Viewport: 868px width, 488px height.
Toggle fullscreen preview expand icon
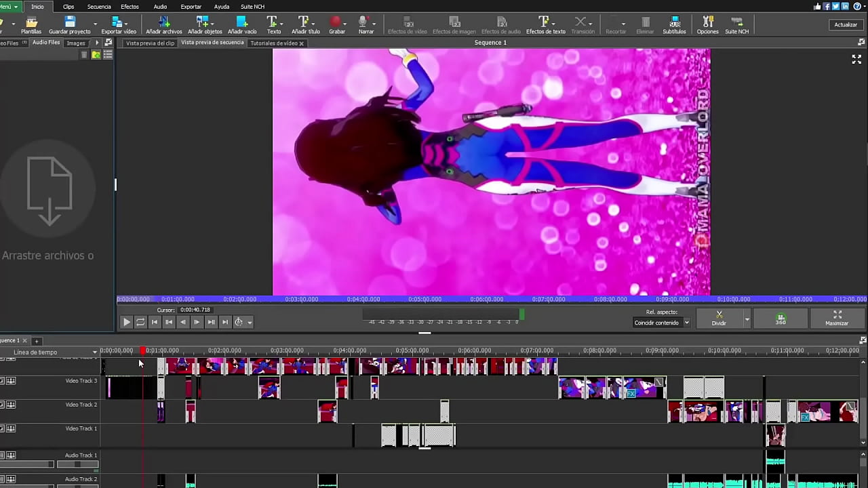pos(856,60)
